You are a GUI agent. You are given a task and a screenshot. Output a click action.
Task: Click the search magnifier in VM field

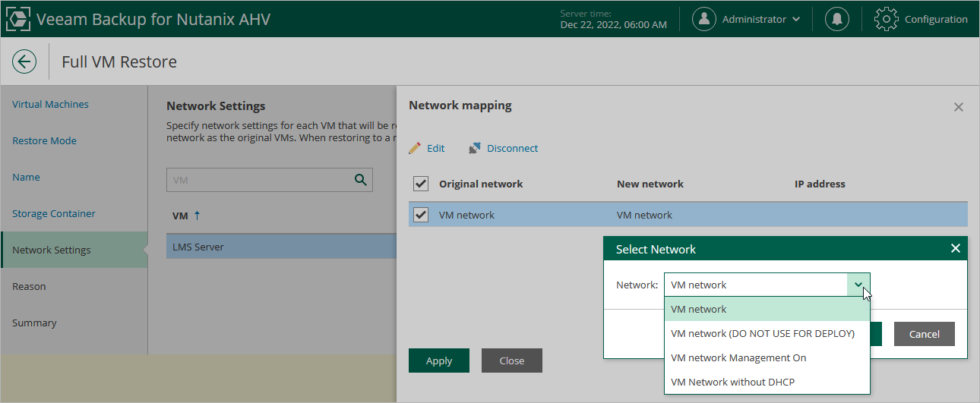click(360, 180)
